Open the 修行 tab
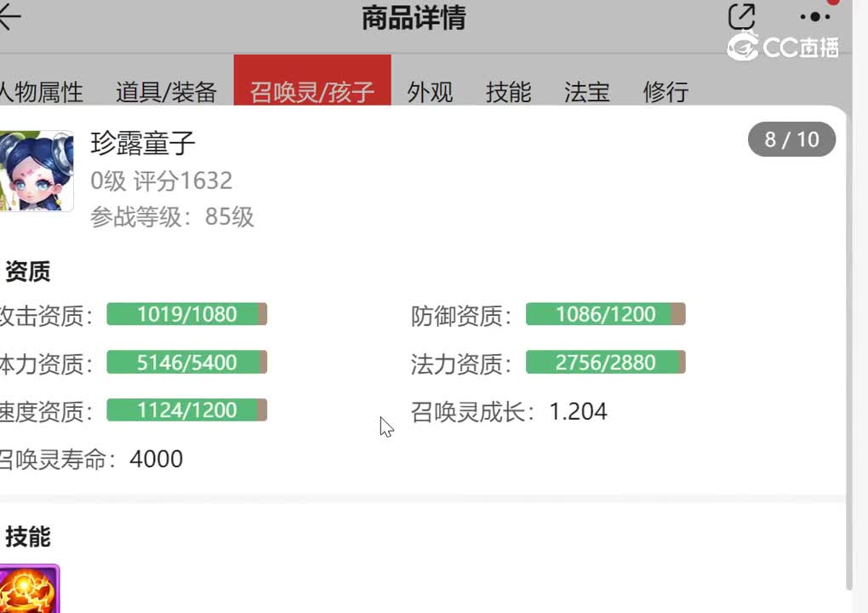868x613 pixels. [x=665, y=91]
